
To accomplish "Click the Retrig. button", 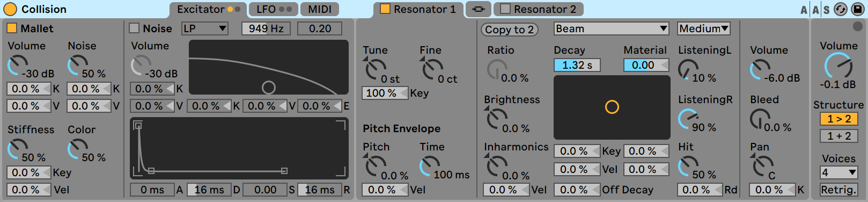I will point(839,190).
